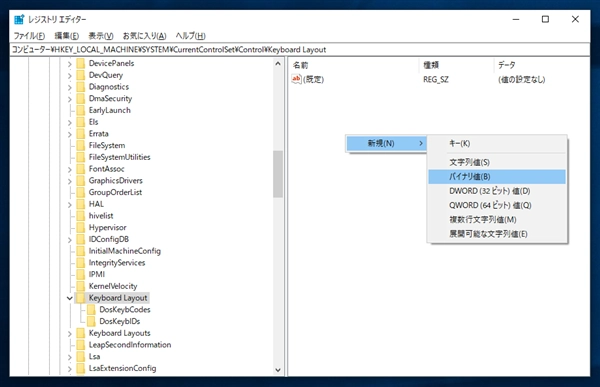Click the EarlyLaunch folder icon

[80, 110]
